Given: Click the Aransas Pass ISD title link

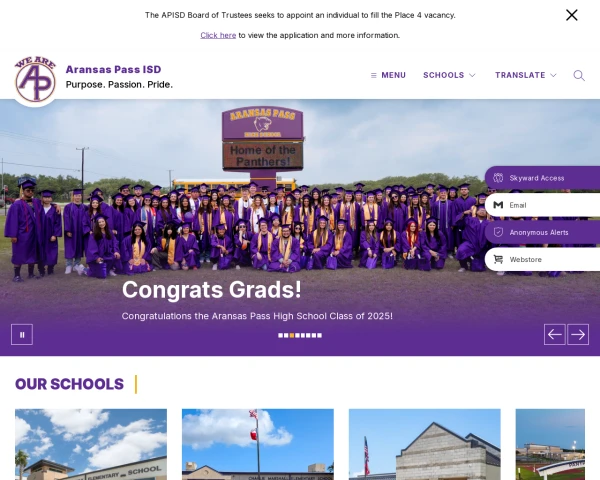Looking at the screenshot, I should [113, 69].
